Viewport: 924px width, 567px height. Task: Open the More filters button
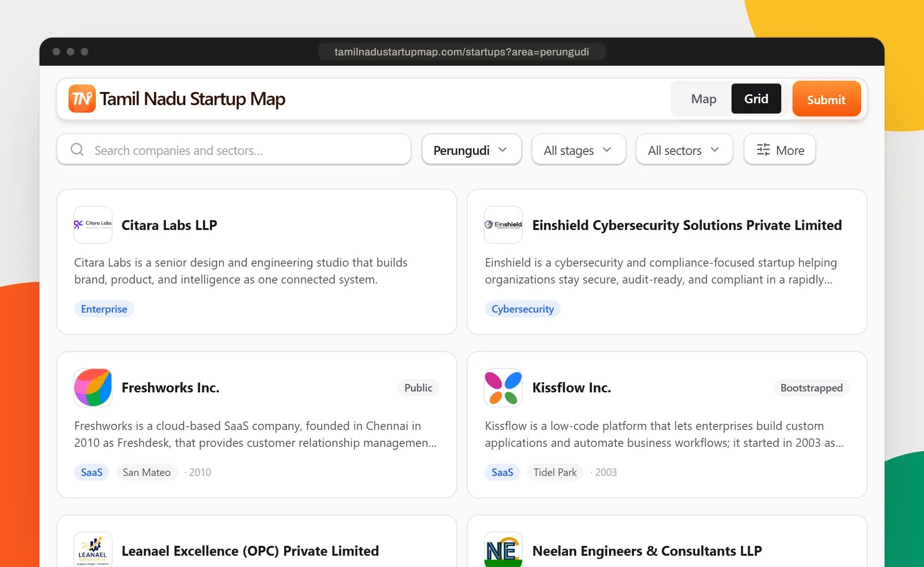(780, 150)
